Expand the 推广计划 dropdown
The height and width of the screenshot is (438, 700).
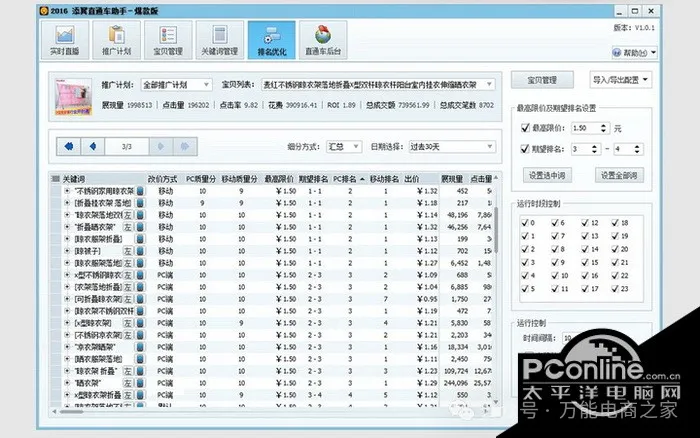coord(178,84)
